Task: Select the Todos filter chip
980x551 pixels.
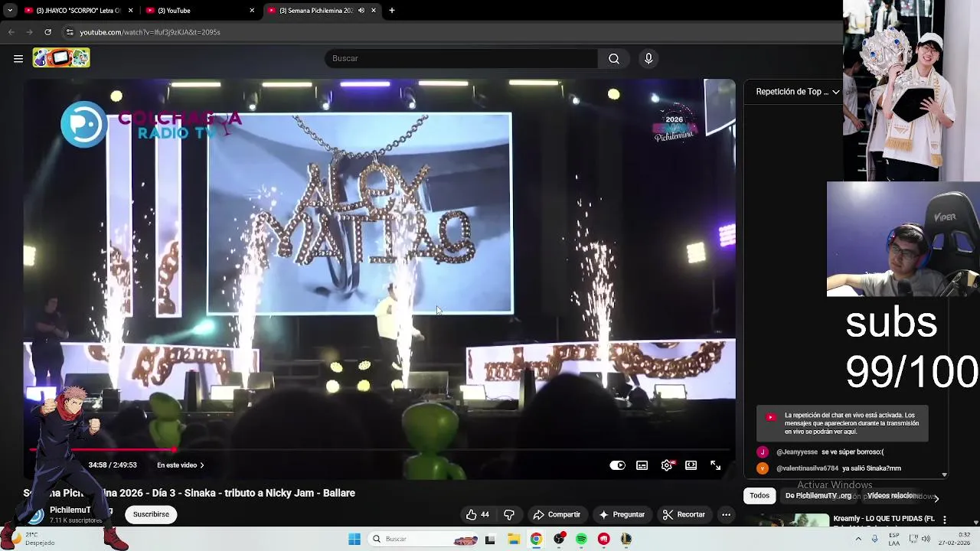Action: pos(759,496)
